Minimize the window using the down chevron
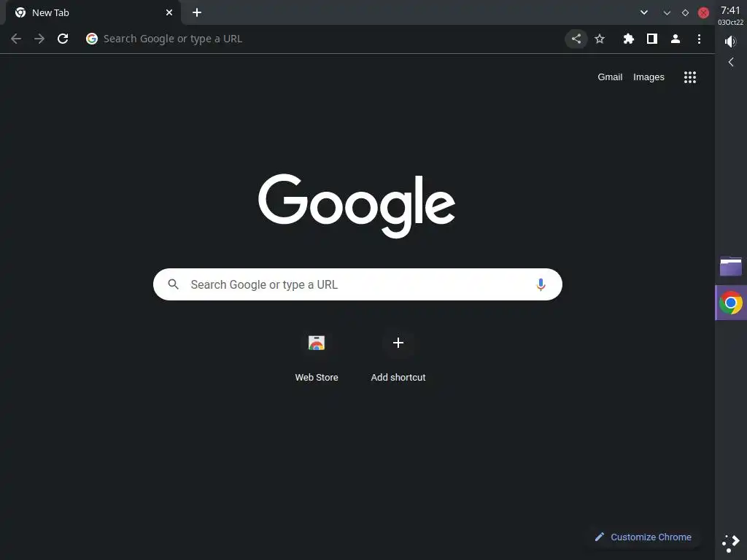The image size is (747, 560). point(667,13)
